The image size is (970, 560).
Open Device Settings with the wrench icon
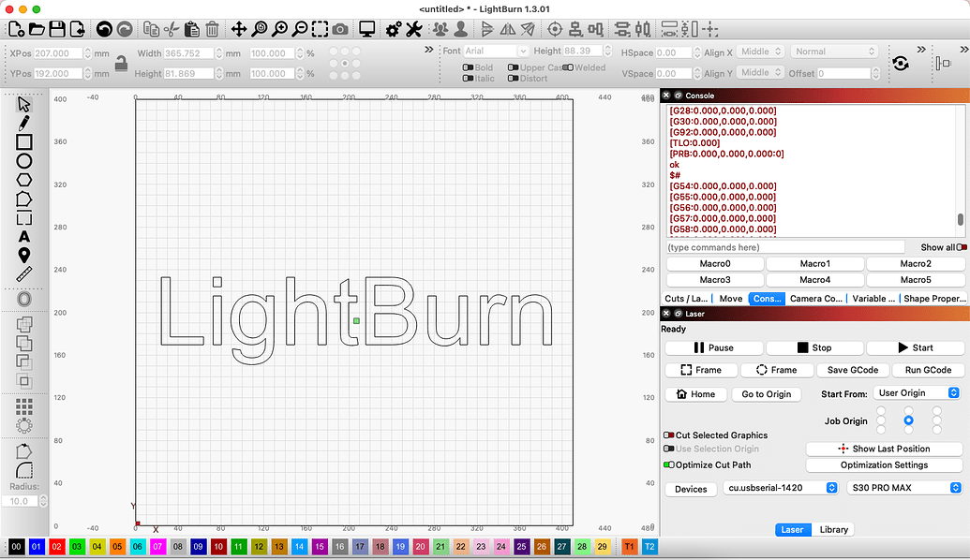pyautogui.click(x=414, y=29)
